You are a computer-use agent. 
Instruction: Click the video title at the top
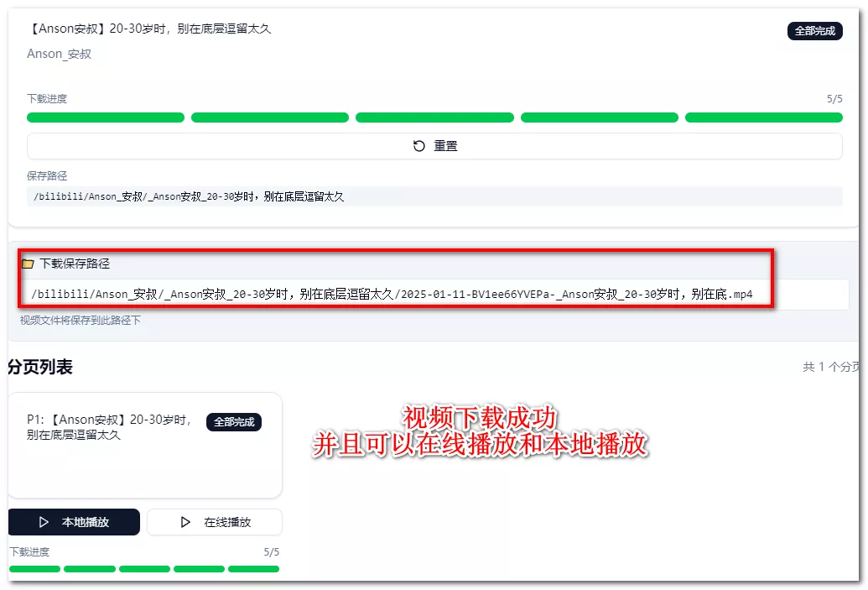pos(149,29)
